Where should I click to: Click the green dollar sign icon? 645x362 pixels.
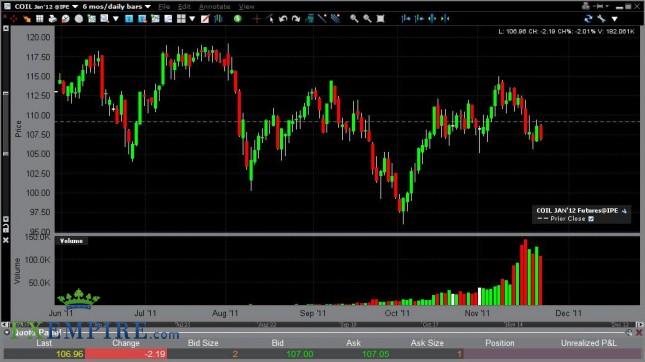tap(237, 19)
